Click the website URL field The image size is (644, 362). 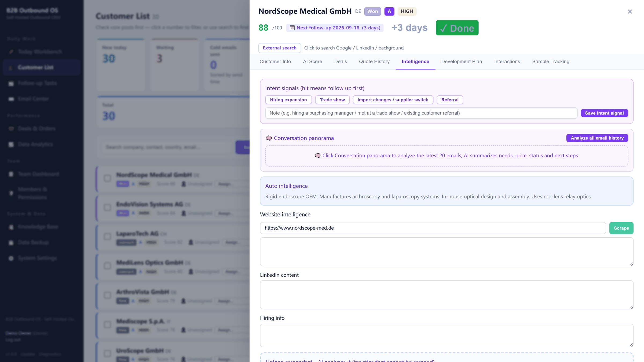pyautogui.click(x=433, y=228)
